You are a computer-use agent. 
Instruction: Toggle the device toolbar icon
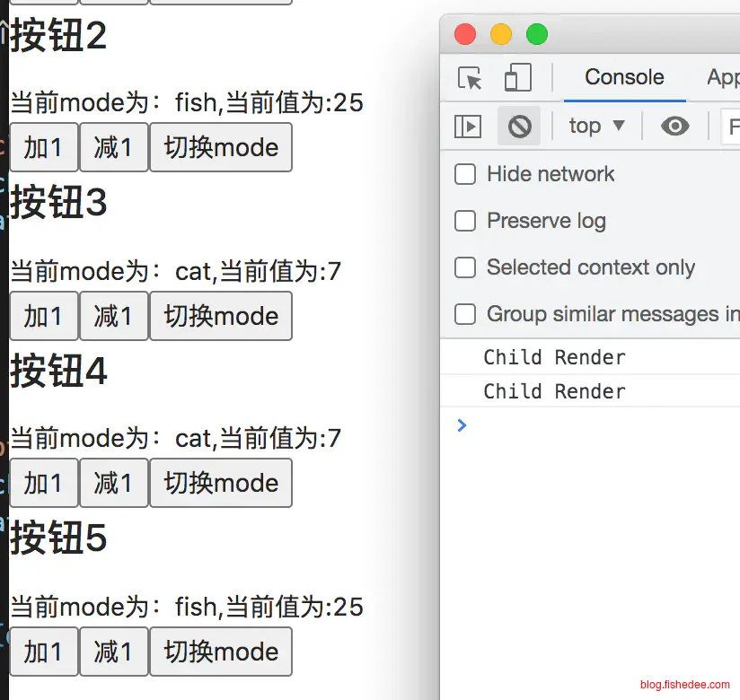click(517, 78)
